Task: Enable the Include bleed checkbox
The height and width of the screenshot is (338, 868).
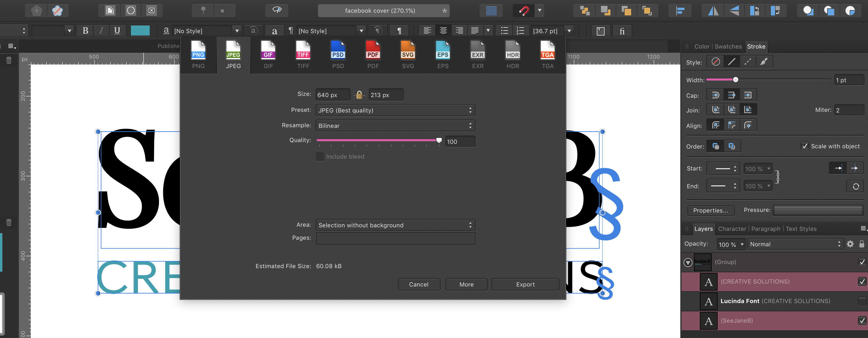Action: pyautogui.click(x=320, y=157)
